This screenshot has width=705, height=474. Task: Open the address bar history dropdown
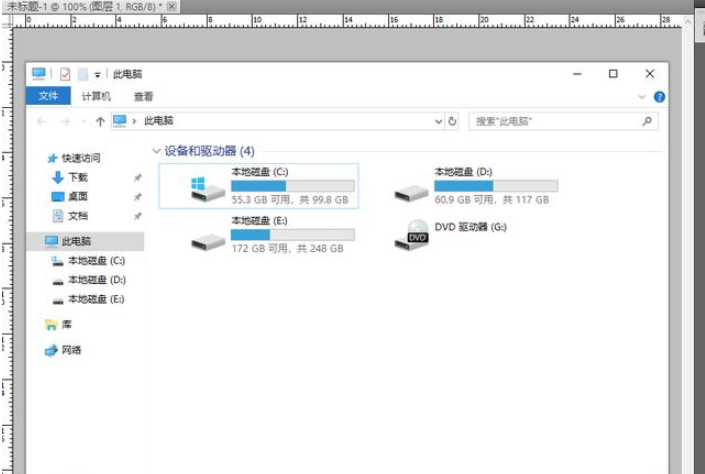pyautogui.click(x=438, y=121)
